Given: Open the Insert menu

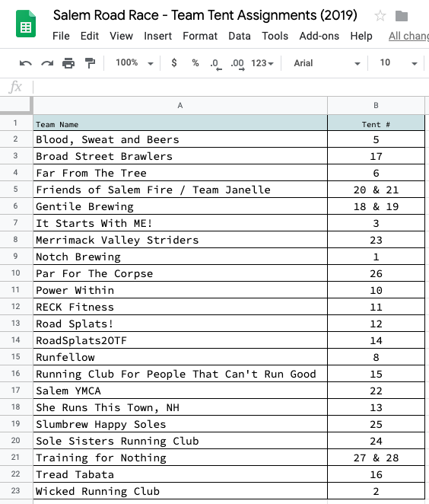Looking at the screenshot, I should (157, 36).
